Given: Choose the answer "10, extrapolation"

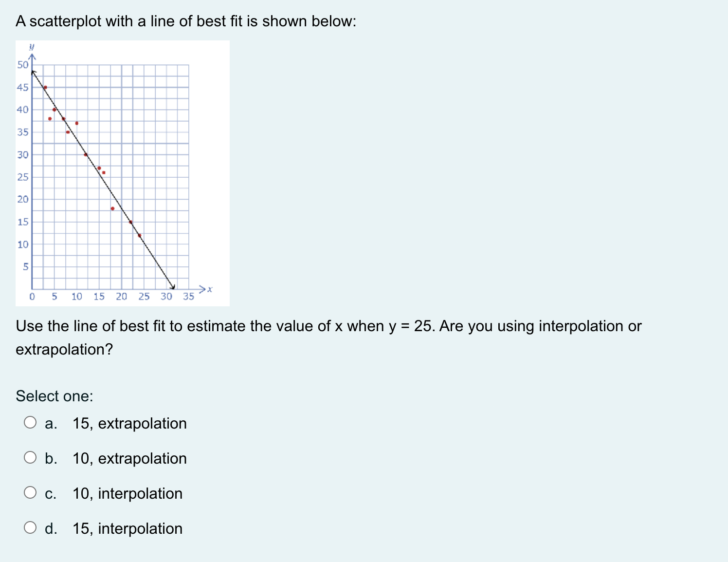Looking at the screenshot, I should coord(129,459).
